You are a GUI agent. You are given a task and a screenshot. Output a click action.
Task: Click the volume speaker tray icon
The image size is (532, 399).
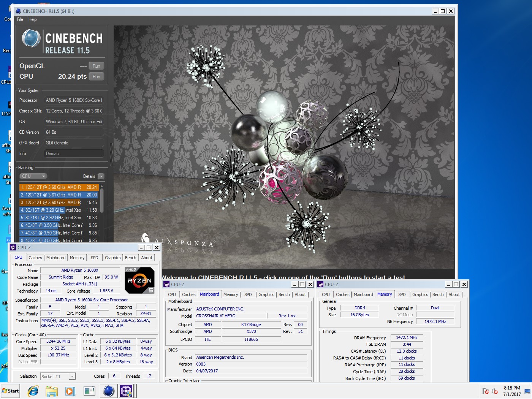pos(495,391)
